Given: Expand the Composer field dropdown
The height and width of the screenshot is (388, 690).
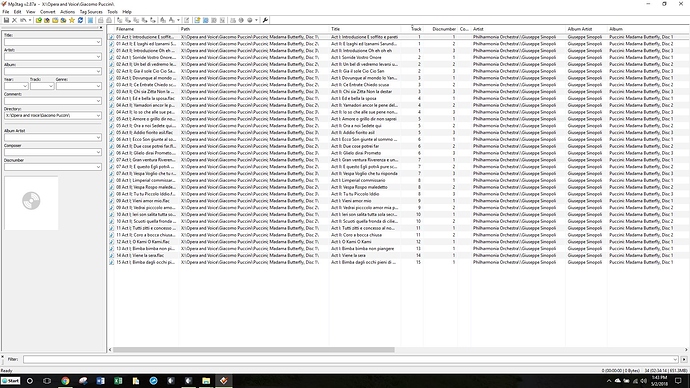Looking at the screenshot, I should click(x=98, y=152).
